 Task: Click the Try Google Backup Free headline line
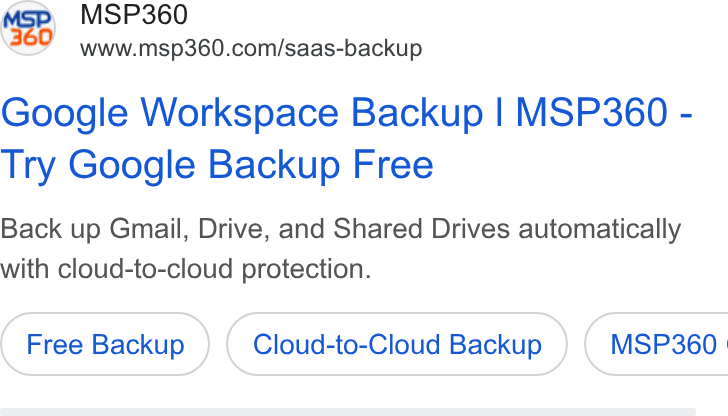[217, 165]
